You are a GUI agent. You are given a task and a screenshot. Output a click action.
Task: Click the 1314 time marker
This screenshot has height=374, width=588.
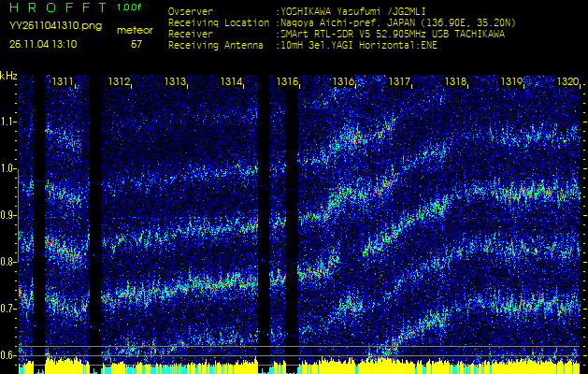pos(231,81)
